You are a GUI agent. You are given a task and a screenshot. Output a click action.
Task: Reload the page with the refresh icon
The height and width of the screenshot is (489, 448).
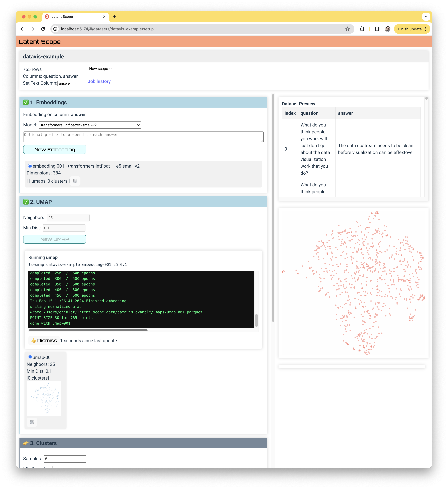coord(43,29)
